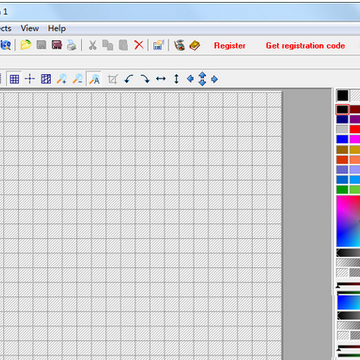Select the dark green palette swatch
The image size is (360, 360).
(x=342, y=190)
